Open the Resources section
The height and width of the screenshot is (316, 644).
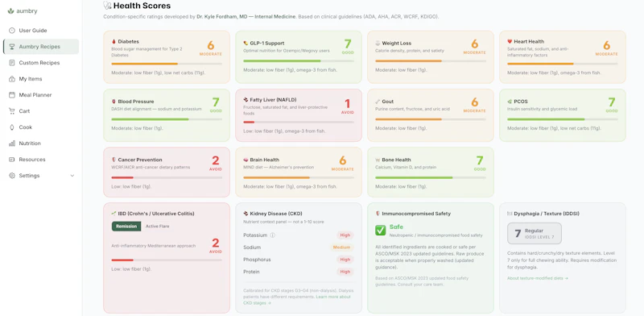coord(41,160)
